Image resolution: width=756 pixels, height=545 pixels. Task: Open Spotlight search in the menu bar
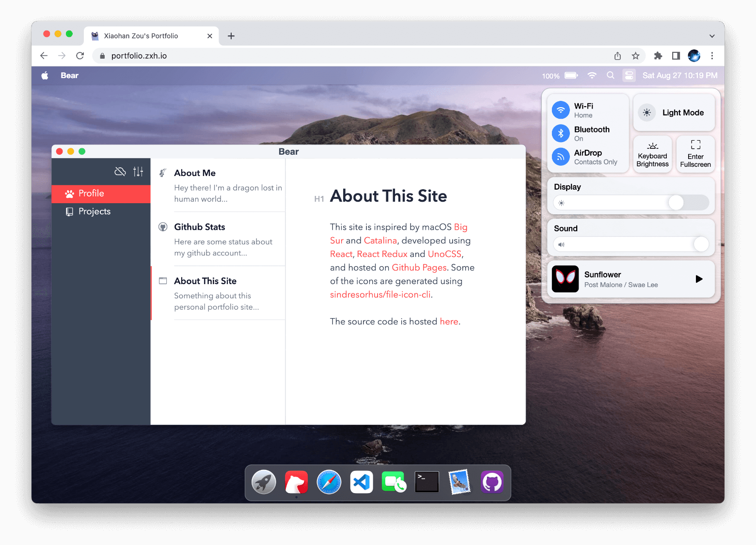611,76
